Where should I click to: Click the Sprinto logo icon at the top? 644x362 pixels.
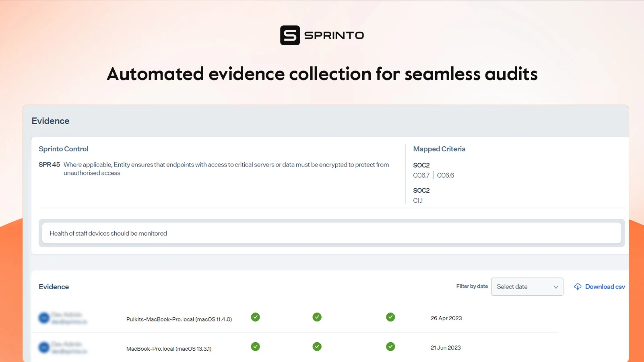tap(289, 35)
